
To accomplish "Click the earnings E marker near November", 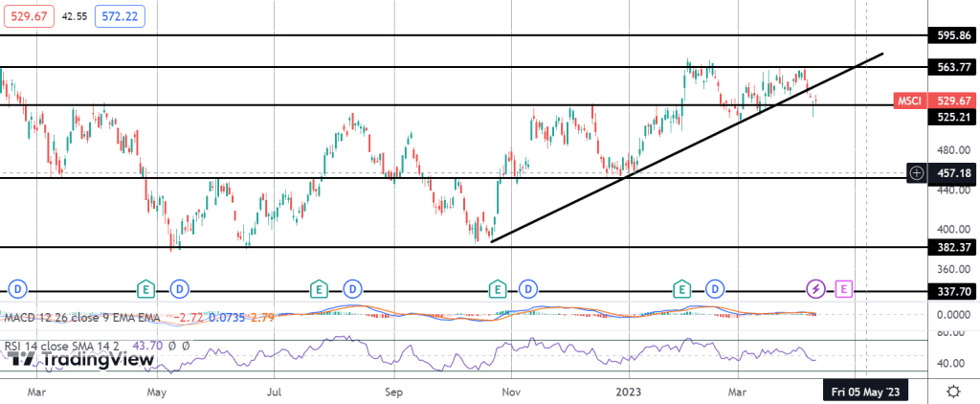I will point(497,287).
